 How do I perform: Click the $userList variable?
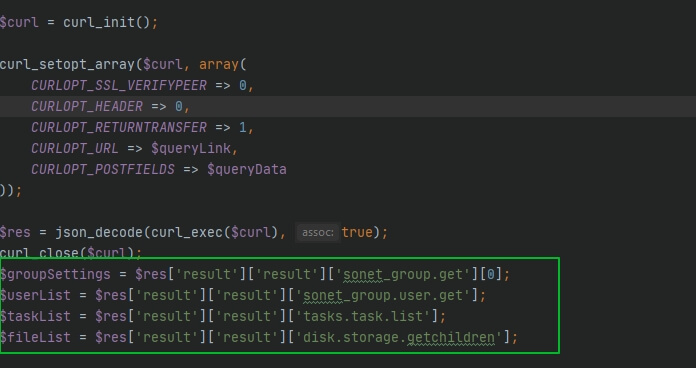pos(35,295)
